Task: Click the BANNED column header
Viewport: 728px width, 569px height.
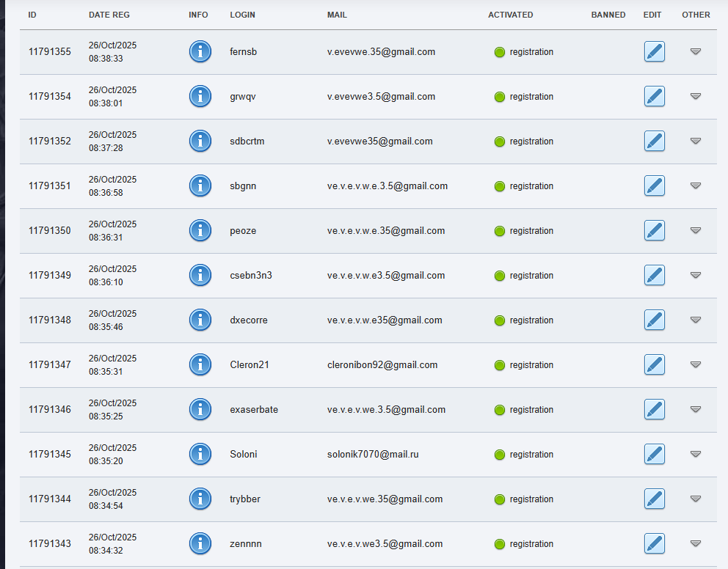Action: coord(608,15)
